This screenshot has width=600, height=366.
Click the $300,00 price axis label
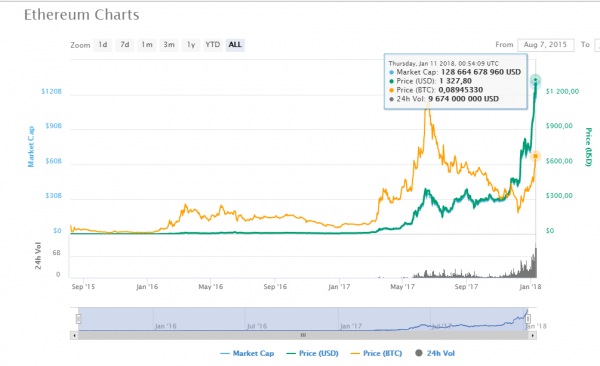(x=559, y=196)
